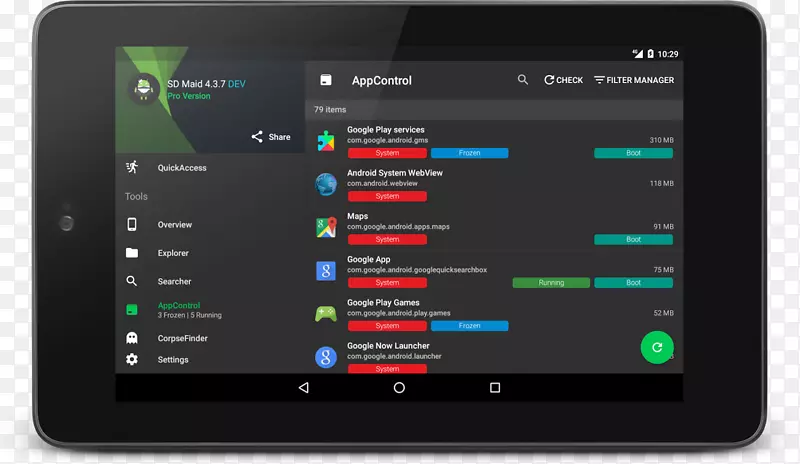Screen dimensions: 800x464
Task: Open the SD Maid avatar icon
Action: [144, 88]
